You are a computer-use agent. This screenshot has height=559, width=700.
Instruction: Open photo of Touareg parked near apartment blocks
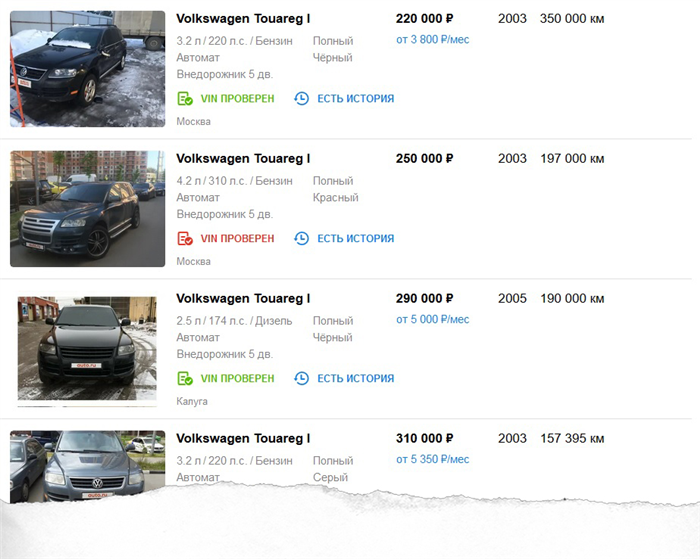(88, 209)
